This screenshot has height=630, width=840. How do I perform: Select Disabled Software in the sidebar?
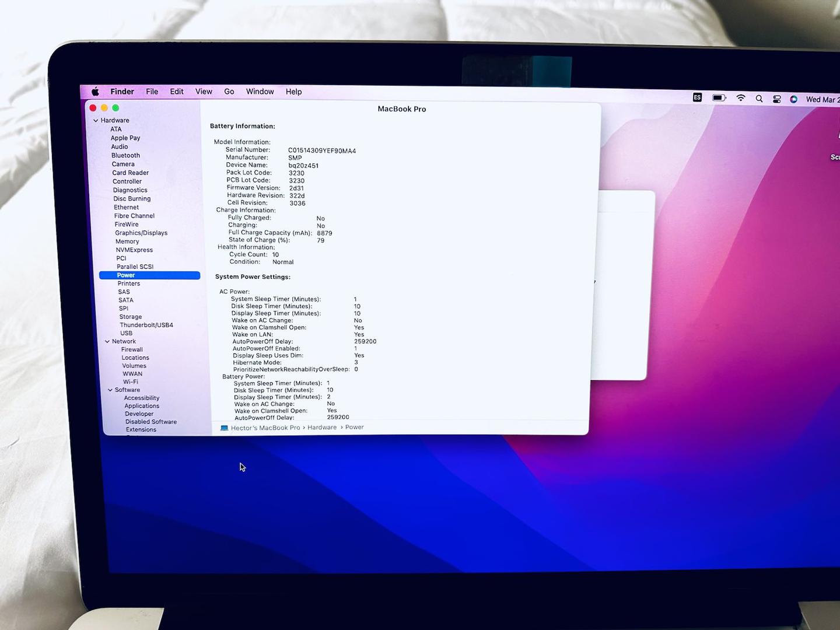tap(151, 422)
